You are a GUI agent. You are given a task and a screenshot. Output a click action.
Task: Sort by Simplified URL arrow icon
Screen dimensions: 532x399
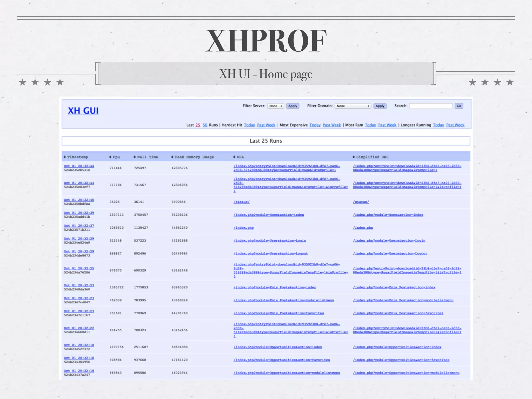(x=354, y=157)
